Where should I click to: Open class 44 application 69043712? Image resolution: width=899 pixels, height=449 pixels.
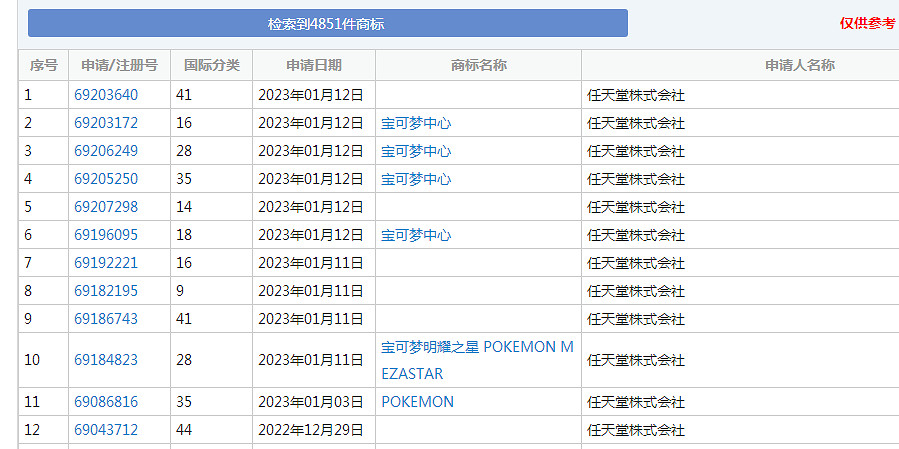coord(106,430)
